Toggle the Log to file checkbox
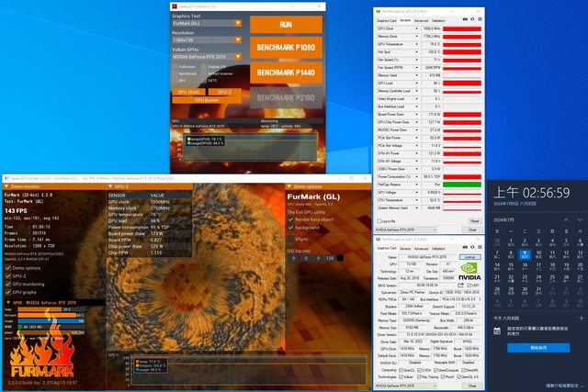Viewport: 588px width, 392px height. pos(379,220)
